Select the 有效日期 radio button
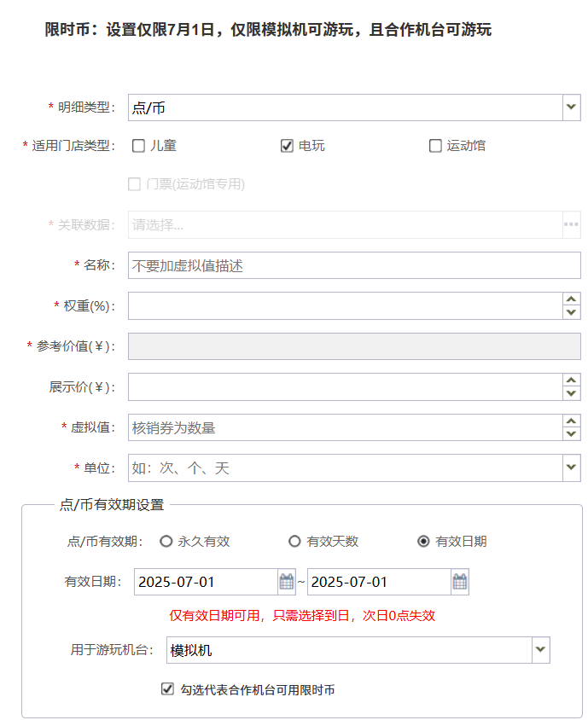This screenshot has width=588, height=720. (x=423, y=542)
